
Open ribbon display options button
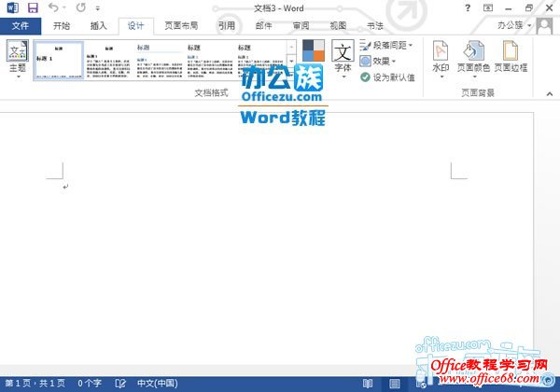click(488, 7)
